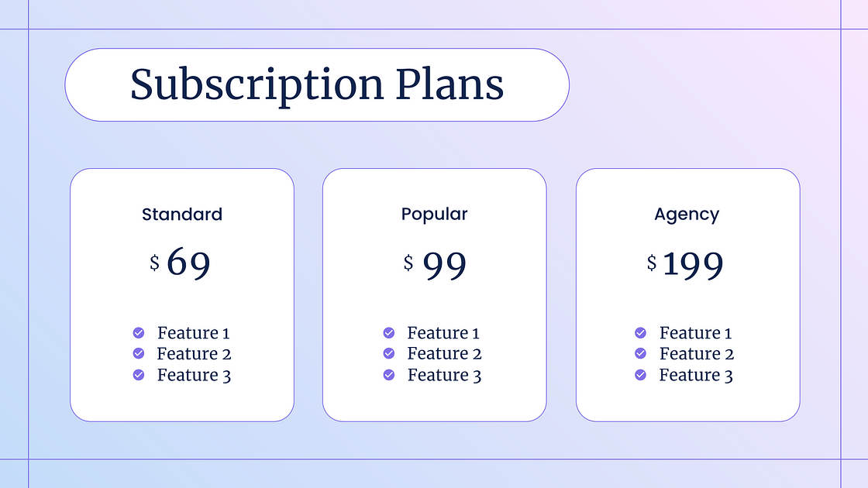Image resolution: width=868 pixels, height=488 pixels.
Task: Click the checkmark beside Standard plan Feature 2
Action: click(139, 353)
